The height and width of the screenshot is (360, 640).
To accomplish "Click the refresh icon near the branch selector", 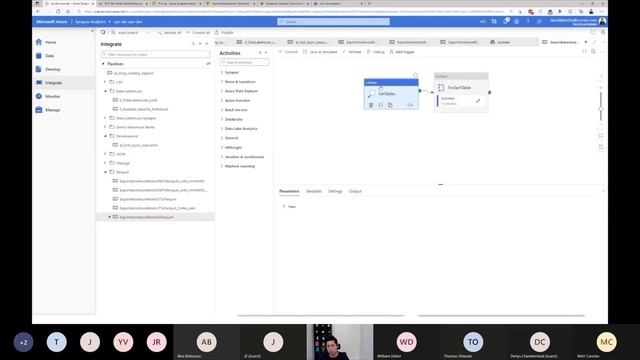I will (x=103, y=32).
